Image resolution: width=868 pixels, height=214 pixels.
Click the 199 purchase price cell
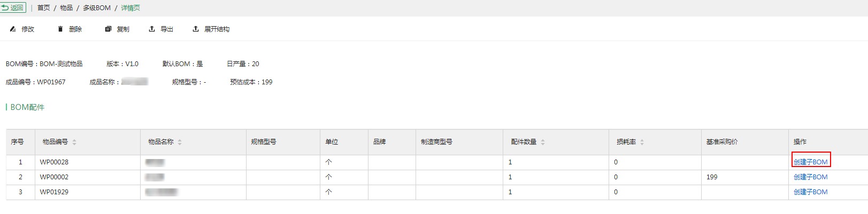point(712,177)
